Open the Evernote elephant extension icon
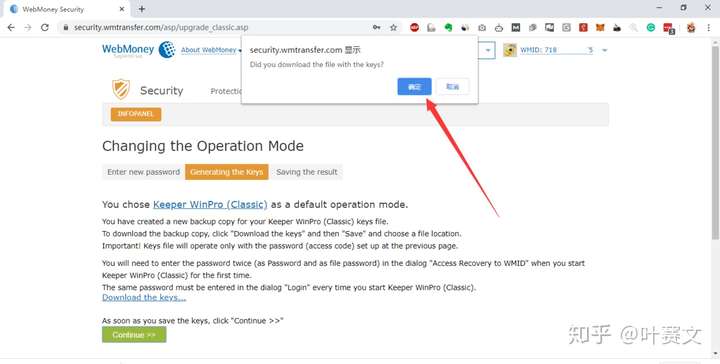 pyautogui.click(x=448, y=28)
